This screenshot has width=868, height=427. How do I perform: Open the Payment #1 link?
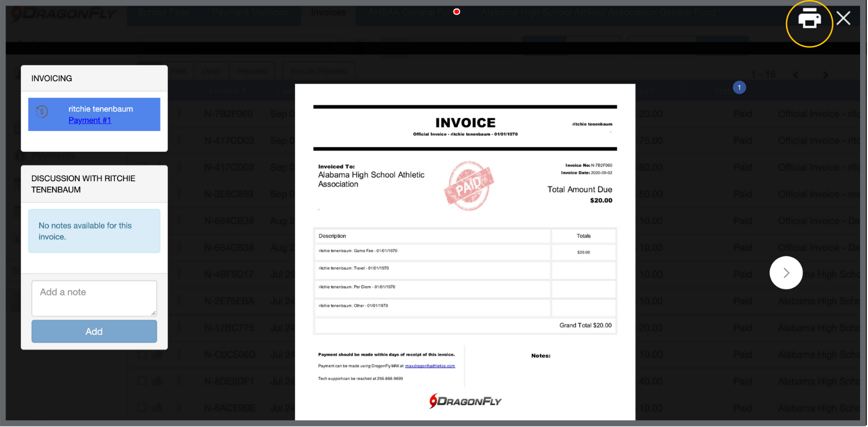pyautogui.click(x=90, y=120)
